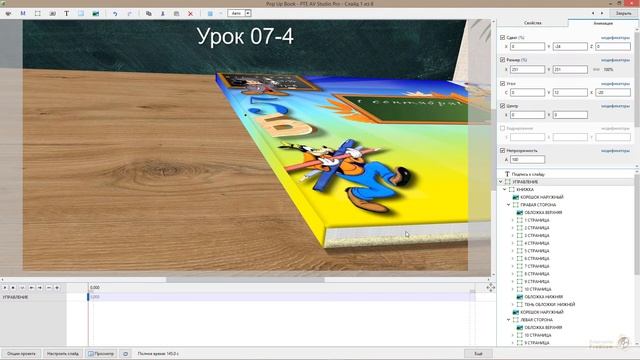Copy the selected object
The height and width of the screenshot is (360, 640).
(x=149, y=13)
